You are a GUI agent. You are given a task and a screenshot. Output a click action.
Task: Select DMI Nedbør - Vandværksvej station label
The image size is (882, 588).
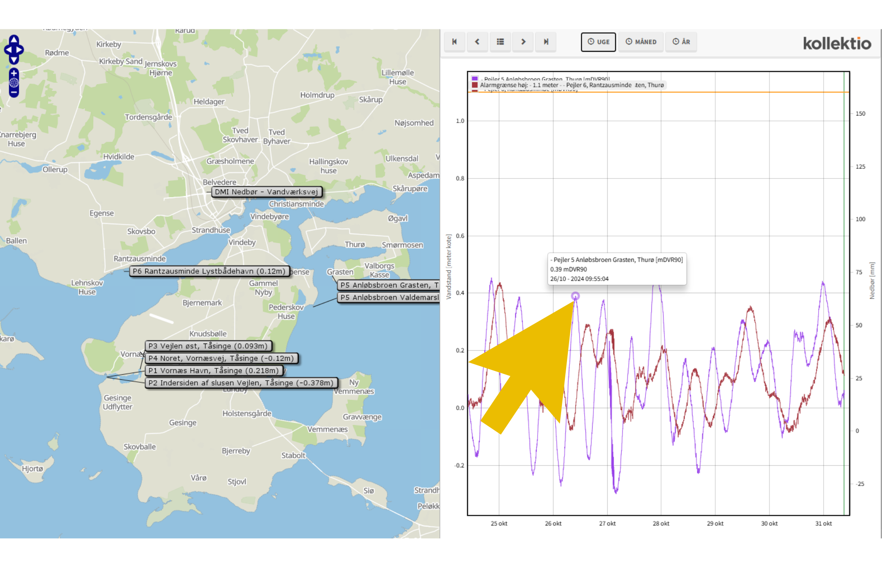[x=266, y=192]
